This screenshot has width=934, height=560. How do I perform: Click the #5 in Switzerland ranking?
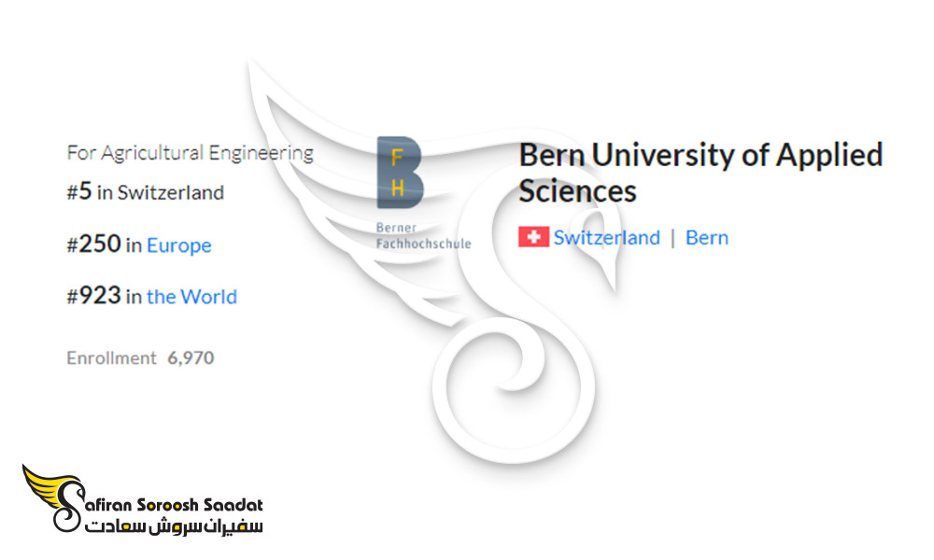click(146, 192)
